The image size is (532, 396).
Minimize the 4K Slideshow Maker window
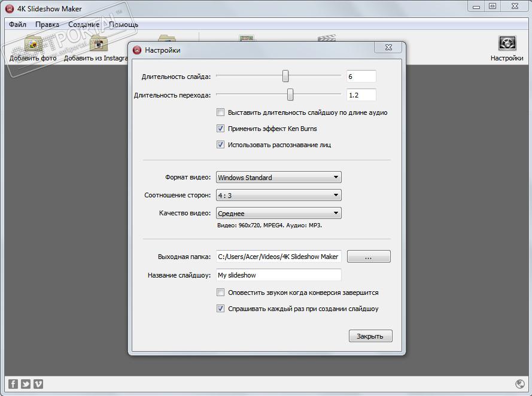pyautogui.click(x=476, y=7)
